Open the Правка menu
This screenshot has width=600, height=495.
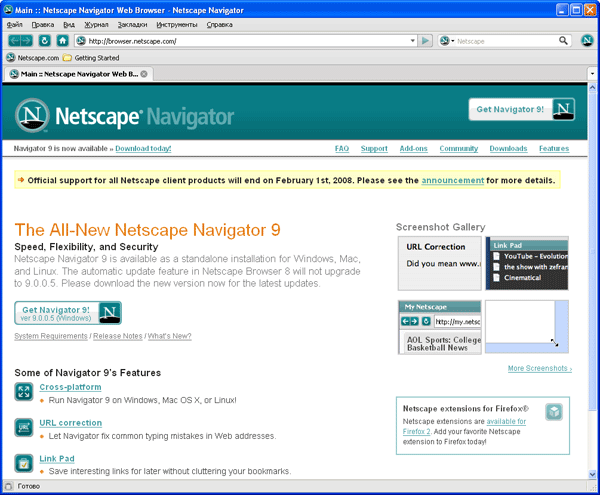click(42, 25)
